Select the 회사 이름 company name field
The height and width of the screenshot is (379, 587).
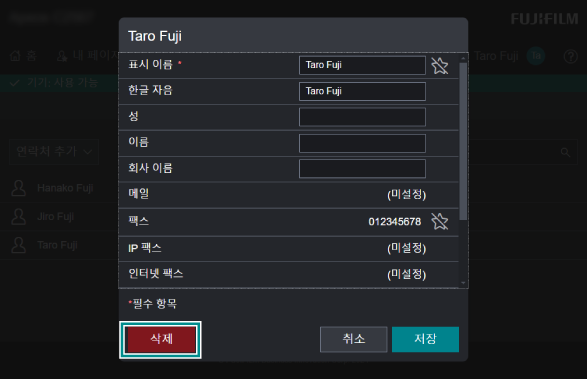tap(362, 169)
